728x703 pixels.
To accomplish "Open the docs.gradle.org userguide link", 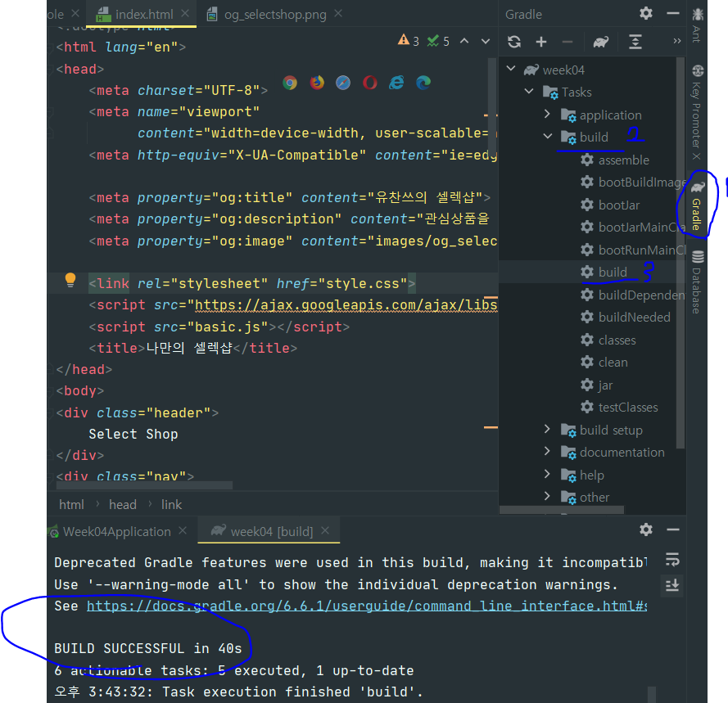I will click(367, 606).
